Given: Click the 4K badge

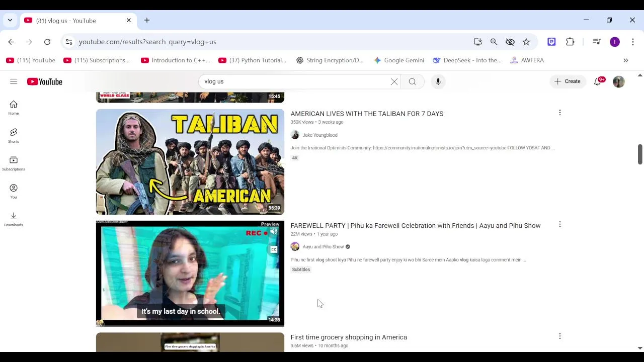Looking at the screenshot, I should (x=295, y=158).
